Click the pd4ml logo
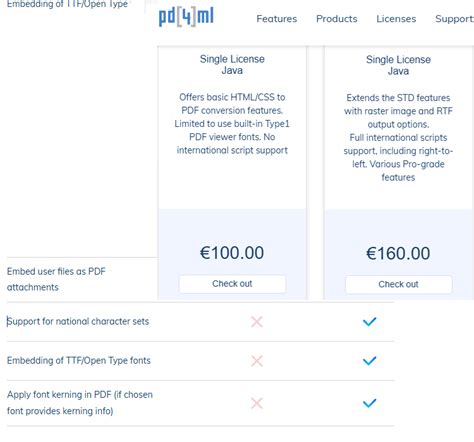This screenshot has width=474, height=442. pos(186,17)
